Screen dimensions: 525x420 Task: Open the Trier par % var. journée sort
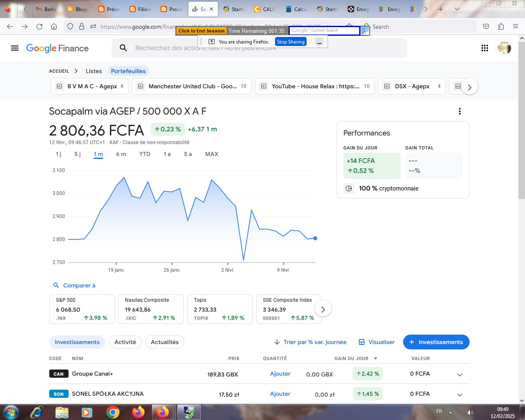[x=310, y=342]
